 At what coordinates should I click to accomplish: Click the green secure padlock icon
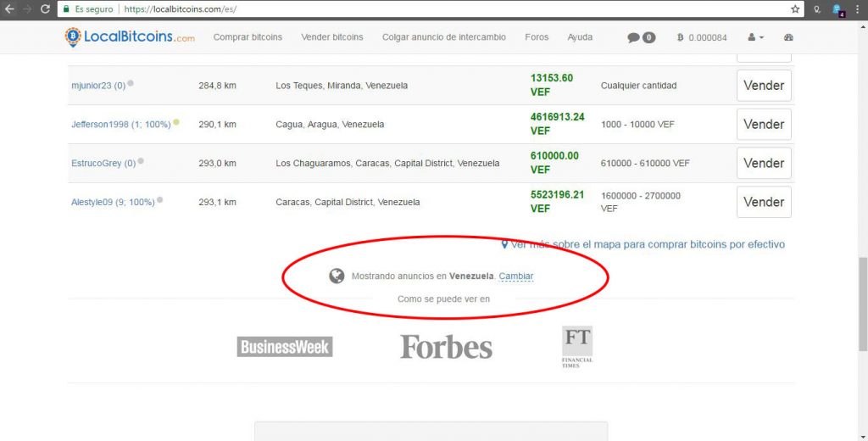pos(66,8)
